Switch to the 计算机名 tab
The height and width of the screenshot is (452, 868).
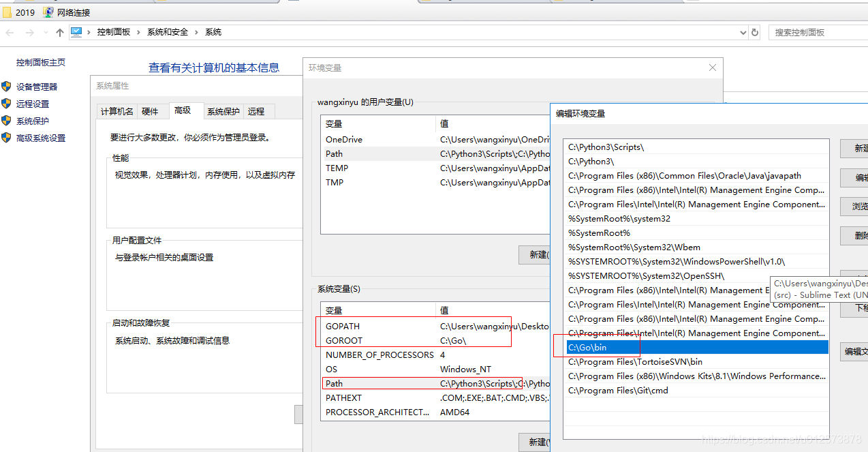pos(117,111)
